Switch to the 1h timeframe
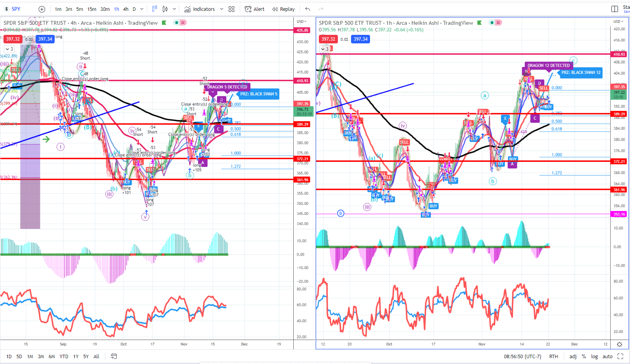 (x=117, y=9)
